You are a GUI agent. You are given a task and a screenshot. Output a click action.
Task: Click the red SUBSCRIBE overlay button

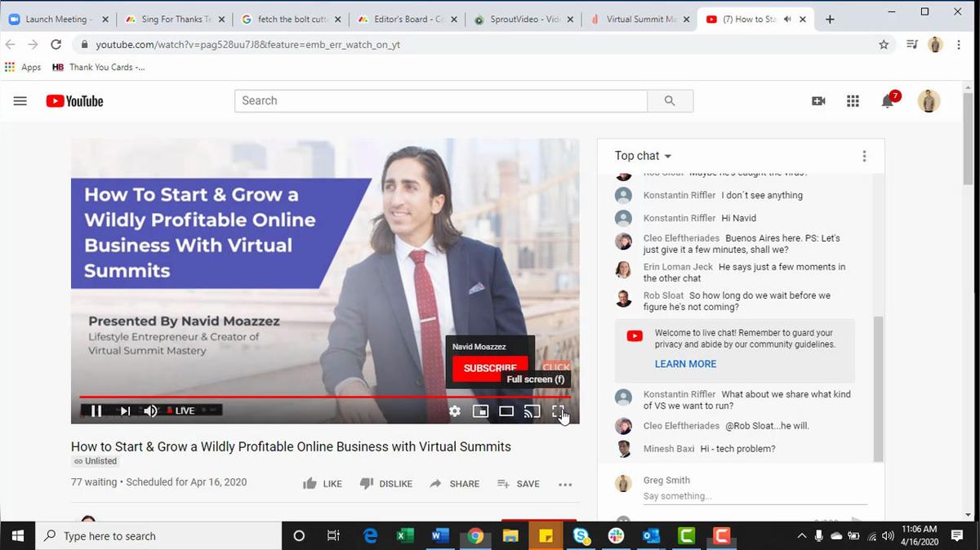(x=490, y=368)
